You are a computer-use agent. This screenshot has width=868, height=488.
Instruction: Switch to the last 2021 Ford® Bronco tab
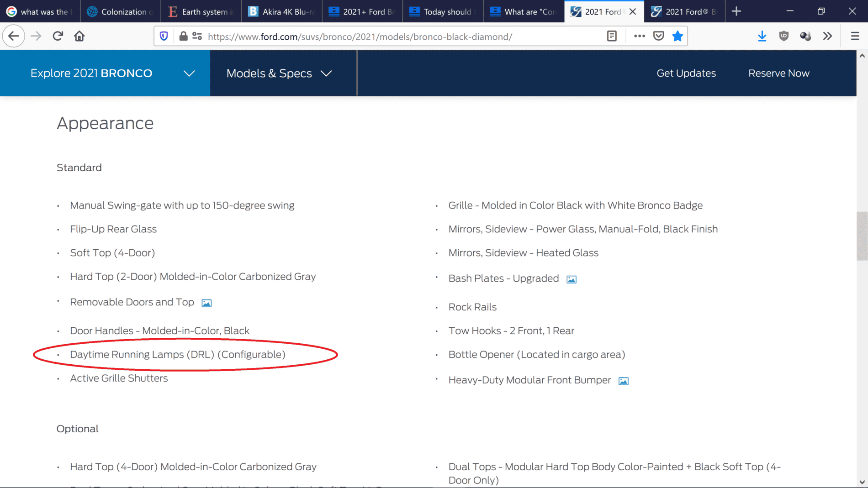[x=685, y=11]
